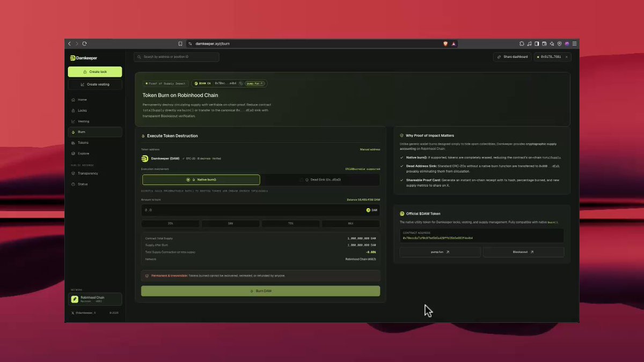
Task: Open the browser extensions puzzle icon
Action: 522,43
